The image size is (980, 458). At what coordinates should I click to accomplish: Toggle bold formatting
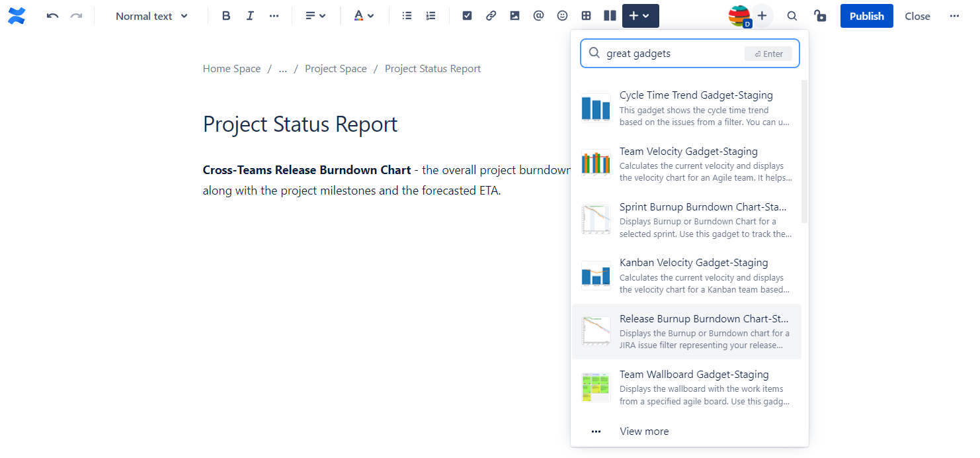click(226, 16)
